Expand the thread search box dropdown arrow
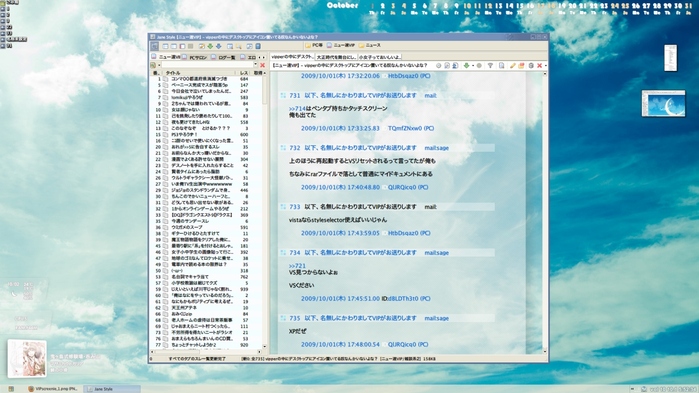The width and height of the screenshot is (699, 393). coord(255,65)
